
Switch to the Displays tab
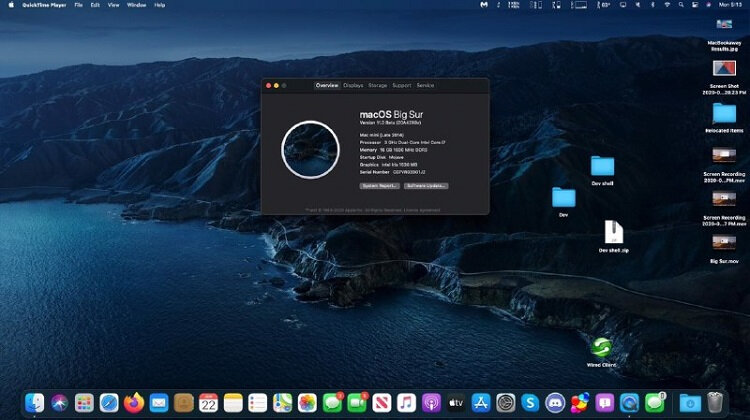click(353, 85)
